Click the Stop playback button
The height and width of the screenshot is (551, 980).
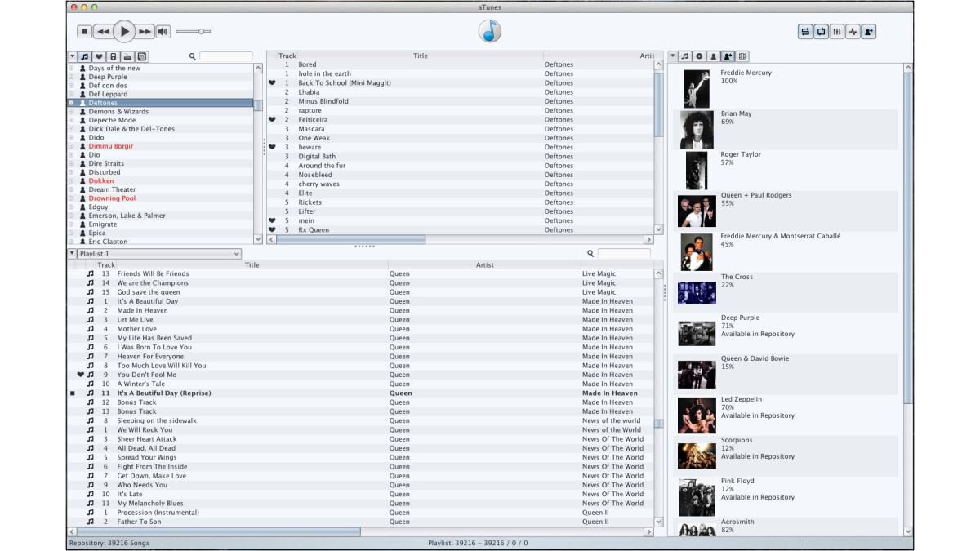tap(84, 32)
